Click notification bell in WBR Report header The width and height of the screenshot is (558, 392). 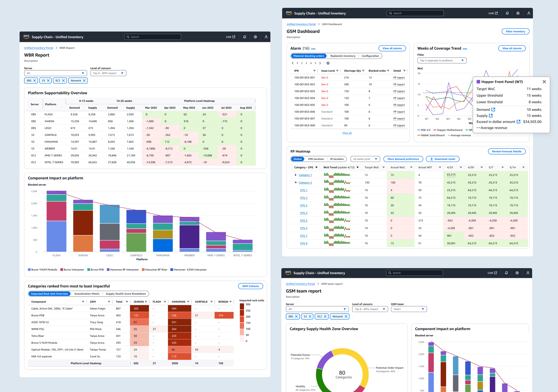point(245,37)
